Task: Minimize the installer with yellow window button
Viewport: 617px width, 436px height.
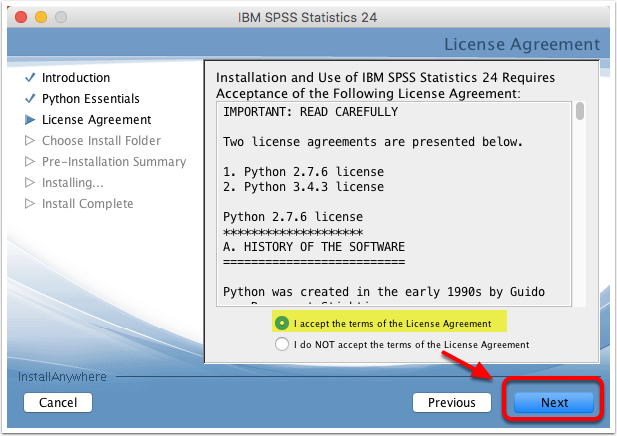Action: (41, 17)
